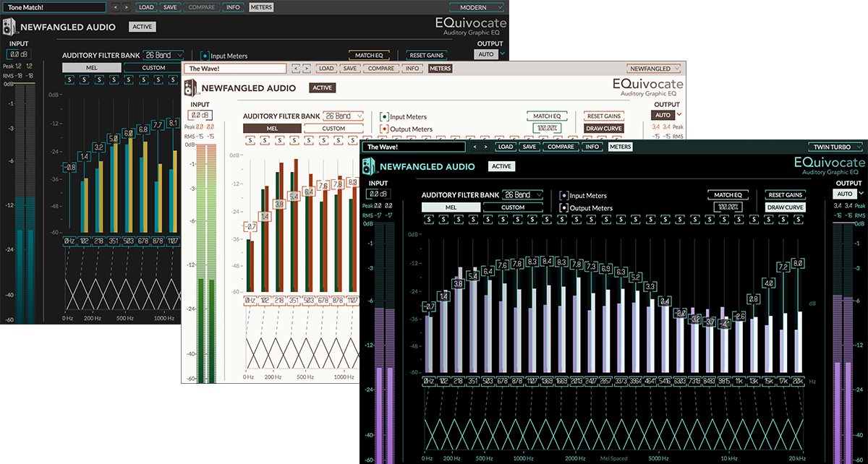Solo the 20k band in the Twin Turbo window
Image resolution: width=868 pixels, height=464 pixels.
click(x=799, y=220)
